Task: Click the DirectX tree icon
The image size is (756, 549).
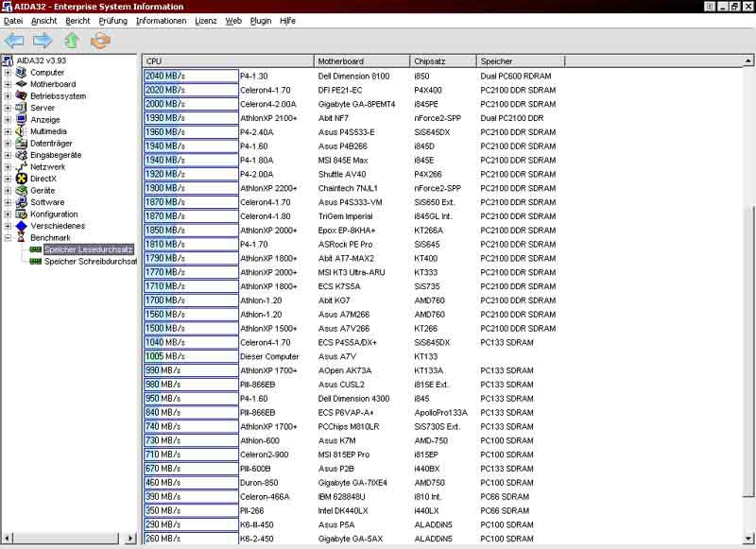Action: (x=21, y=179)
